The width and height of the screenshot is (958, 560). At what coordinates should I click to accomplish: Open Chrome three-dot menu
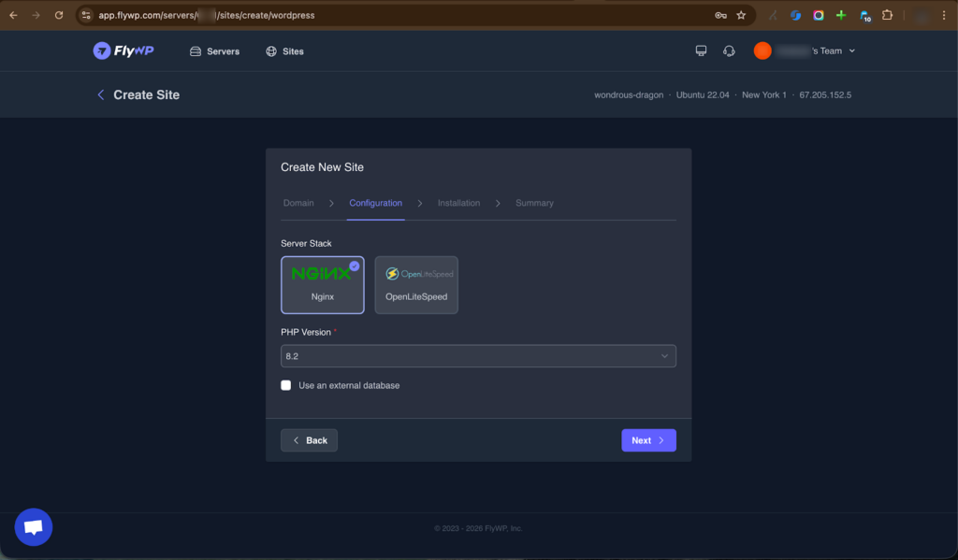(944, 15)
